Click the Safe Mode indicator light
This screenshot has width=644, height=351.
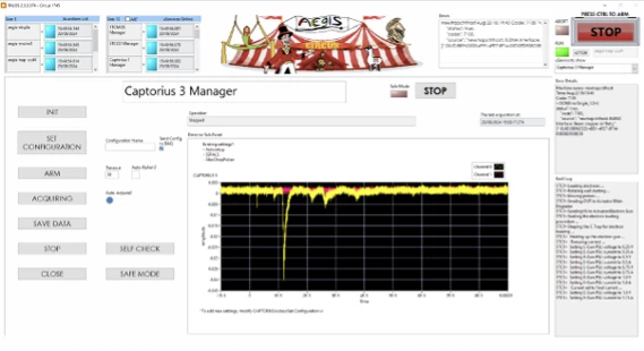tap(399, 94)
